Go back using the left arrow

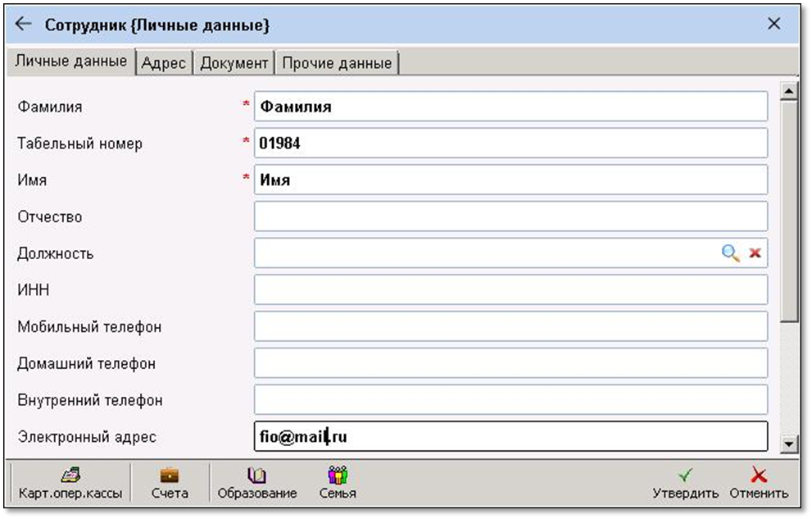[23, 25]
